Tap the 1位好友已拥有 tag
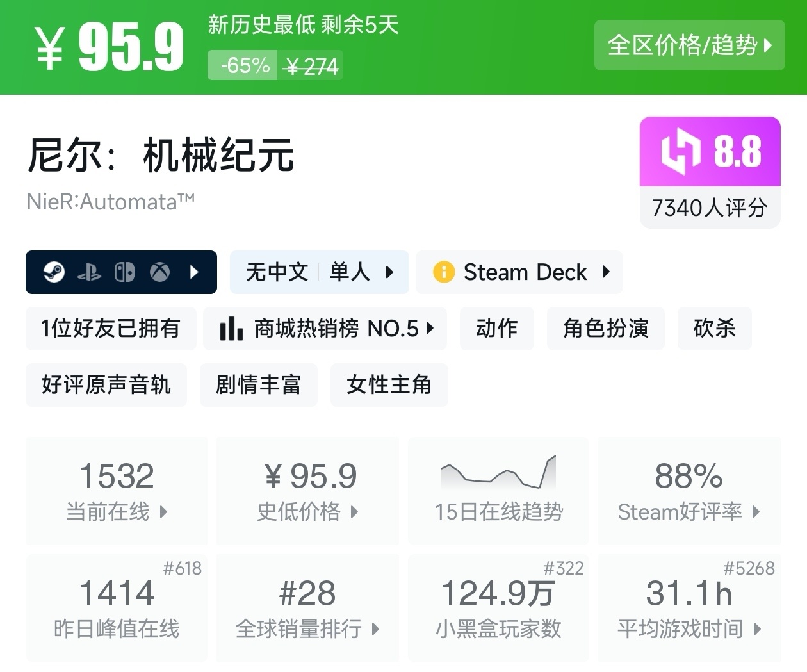Image resolution: width=807 pixels, height=672 pixels. [x=111, y=328]
